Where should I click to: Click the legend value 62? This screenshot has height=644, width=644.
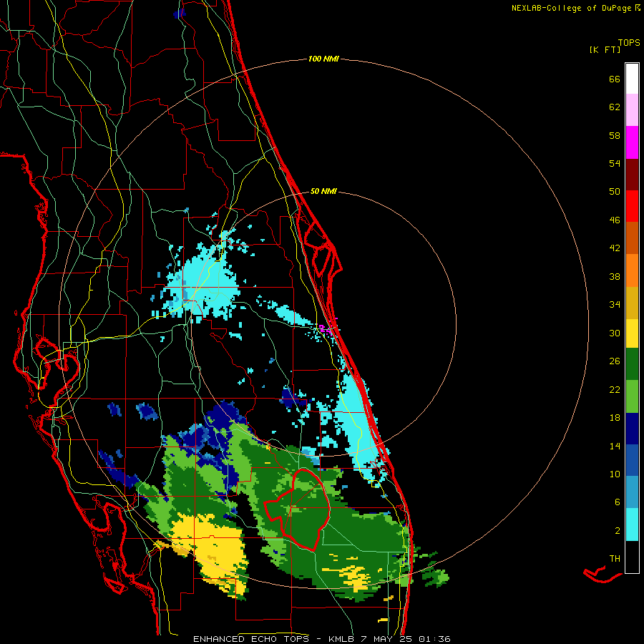point(615,107)
